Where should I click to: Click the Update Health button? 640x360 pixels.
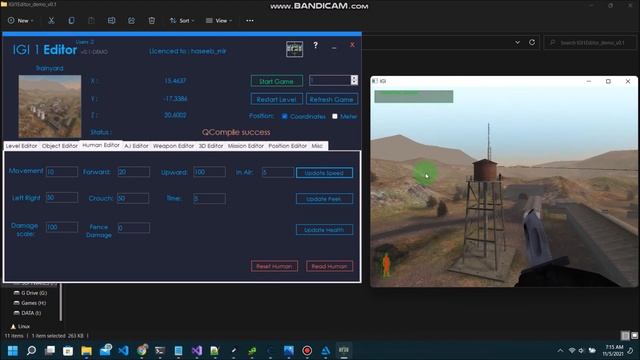(324, 230)
